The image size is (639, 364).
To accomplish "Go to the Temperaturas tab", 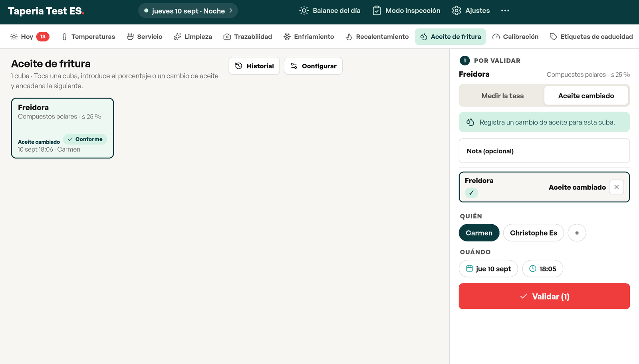I will tap(88, 37).
